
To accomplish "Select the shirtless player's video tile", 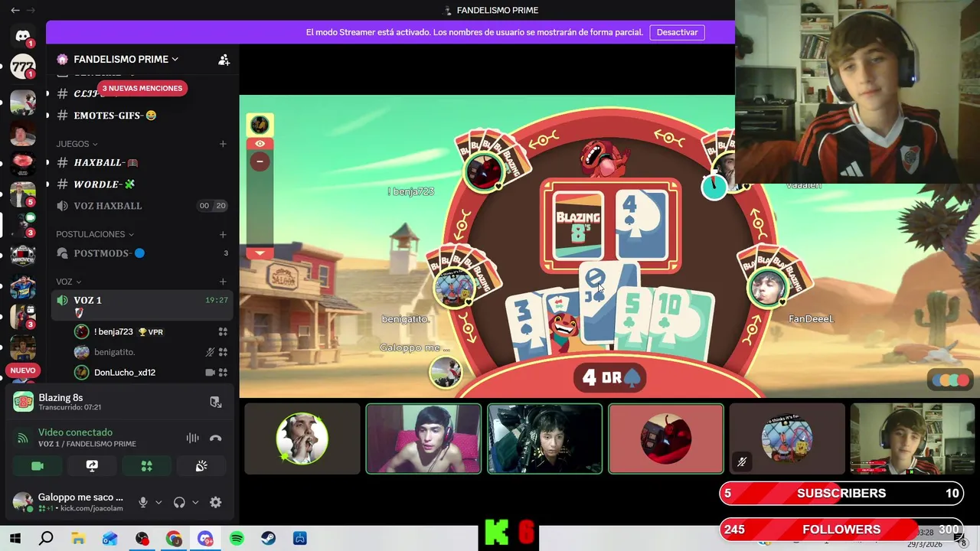I will [423, 439].
